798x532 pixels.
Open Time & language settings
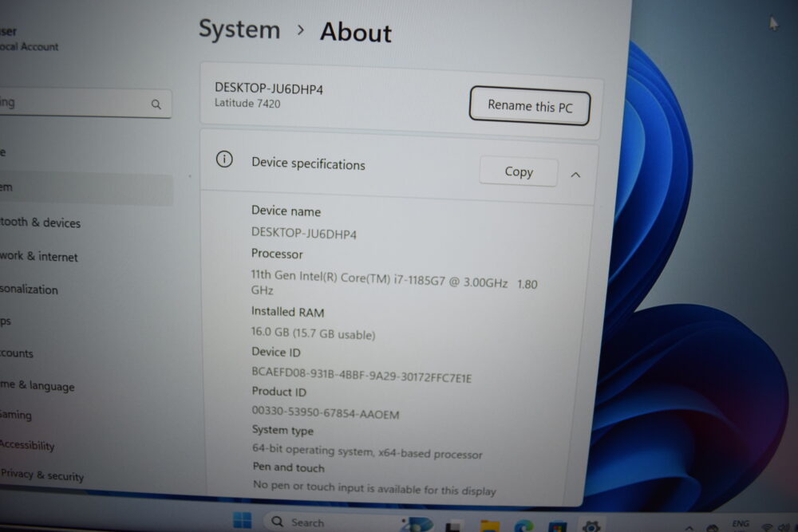[38, 385]
